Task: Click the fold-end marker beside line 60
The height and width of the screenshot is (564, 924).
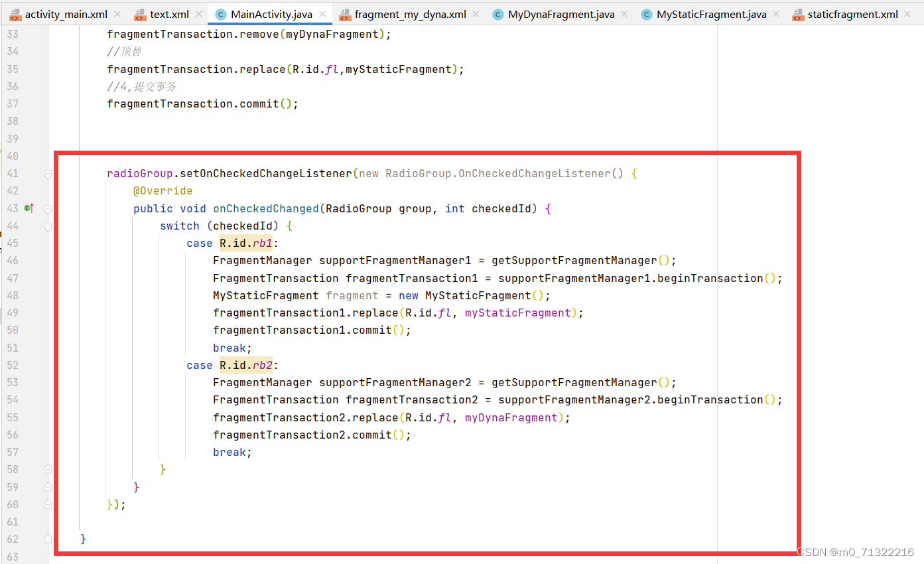Action: click(x=47, y=504)
